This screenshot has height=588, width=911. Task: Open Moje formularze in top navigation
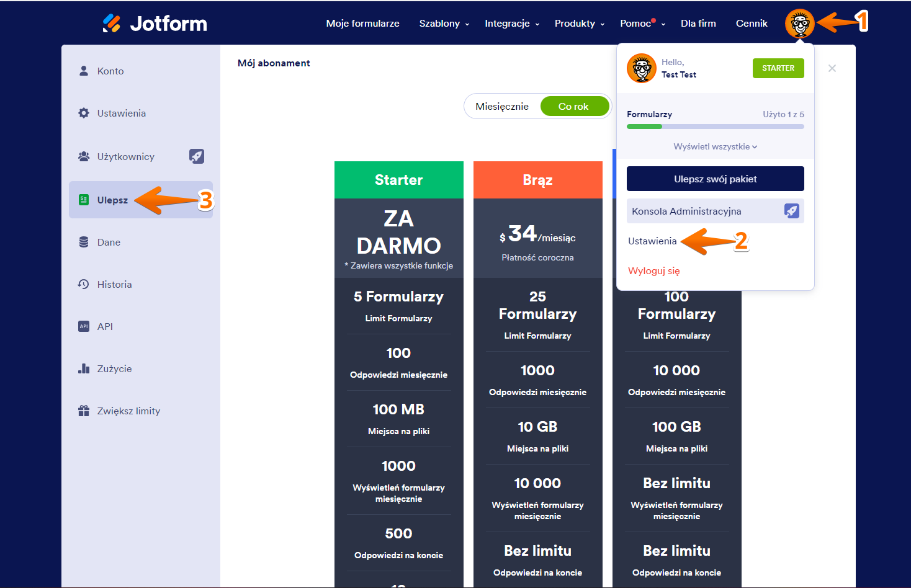tap(363, 24)
